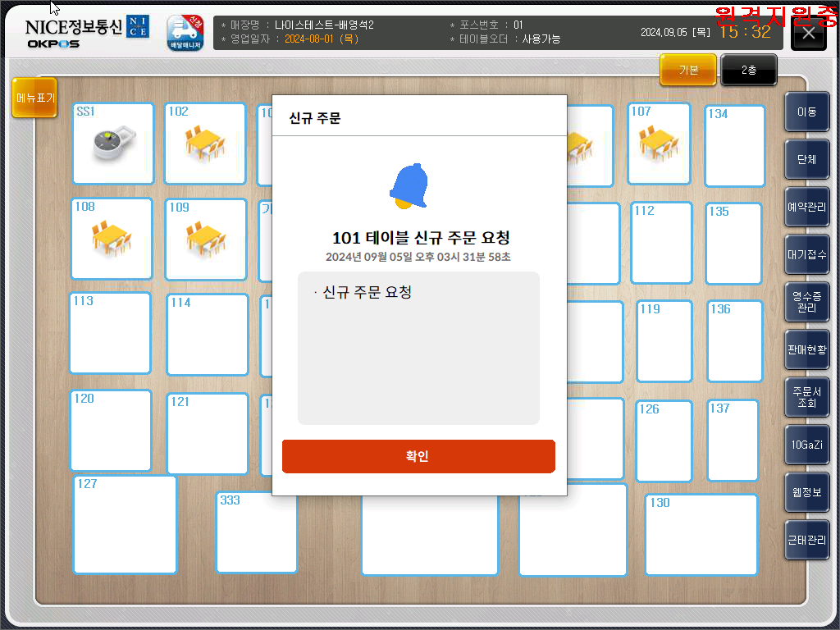
Task: Open 판매현황 sales status
Action: pyautogui.click(x=806, y=349)
